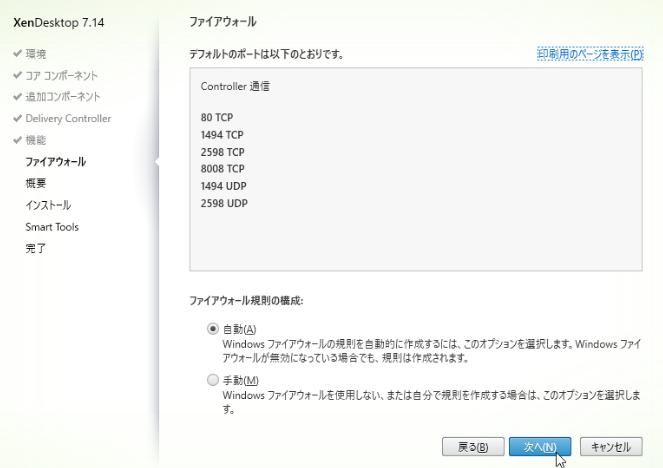Click the Delivery Controller checkmark icon

click(x=17, y=118)
